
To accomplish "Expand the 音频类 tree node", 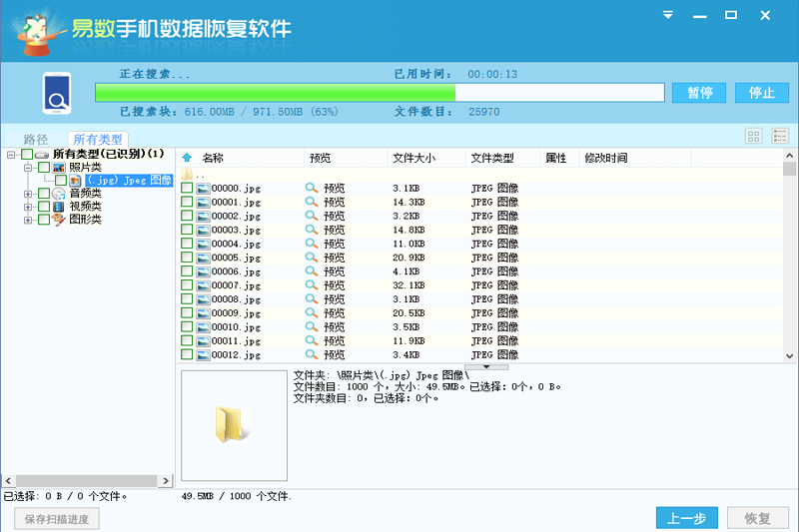I will pos(29,194).
